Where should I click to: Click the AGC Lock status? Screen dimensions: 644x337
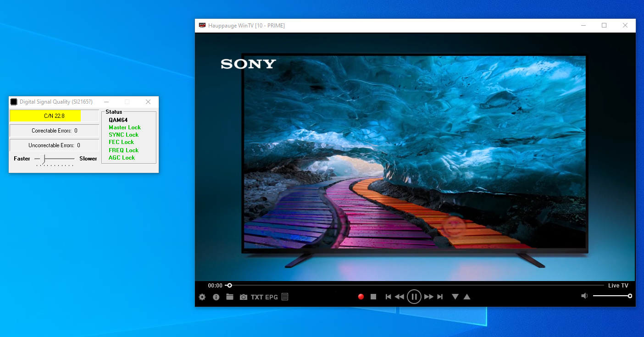click(x=122, y=158)
